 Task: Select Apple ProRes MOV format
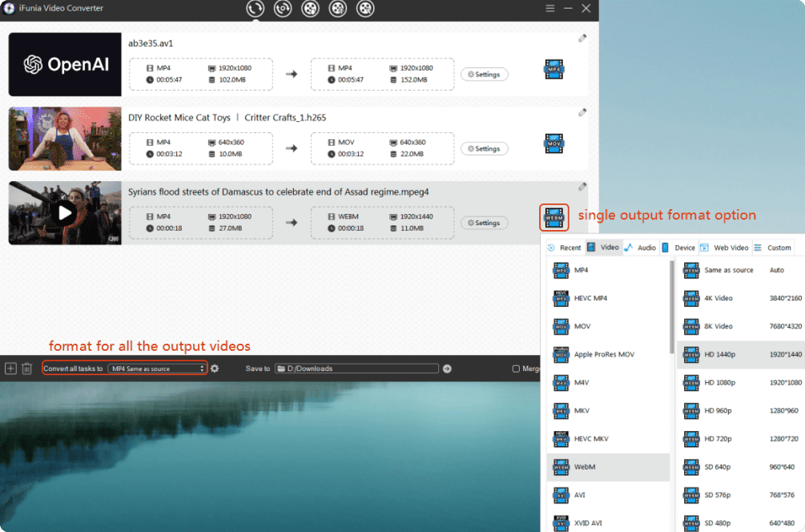point(604,354)
